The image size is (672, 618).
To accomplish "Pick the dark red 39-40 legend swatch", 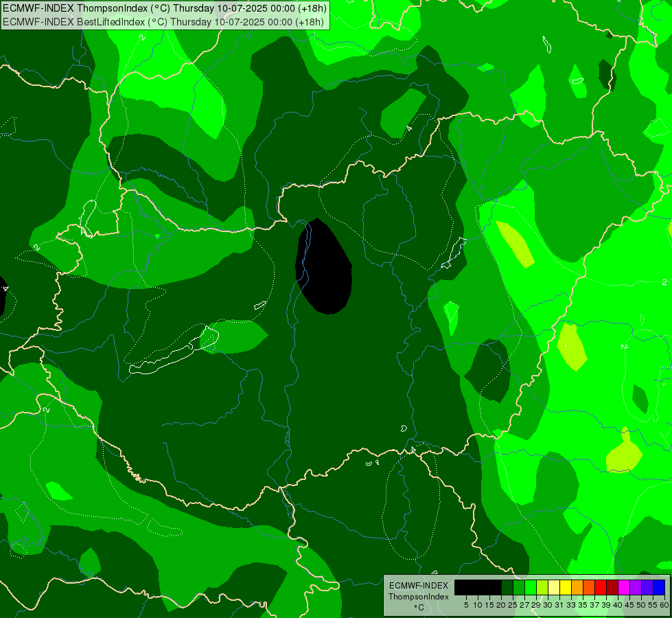I will pos(612,587).
